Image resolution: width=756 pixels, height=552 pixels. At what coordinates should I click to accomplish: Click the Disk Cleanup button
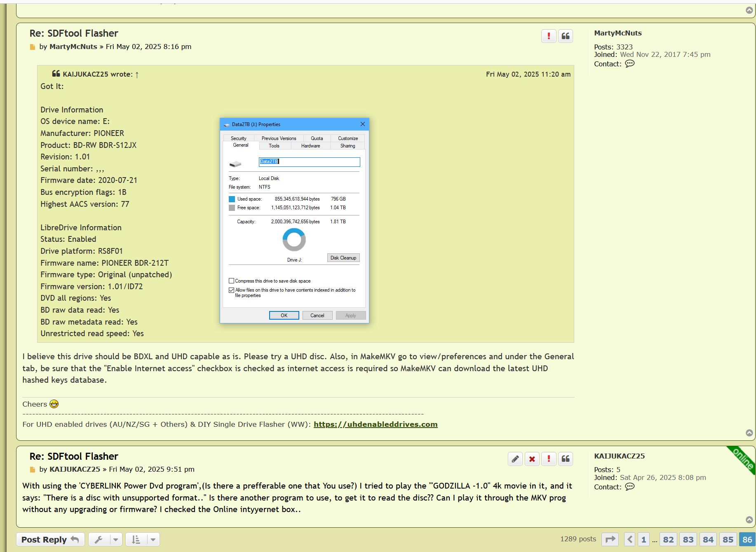[343, 258]
